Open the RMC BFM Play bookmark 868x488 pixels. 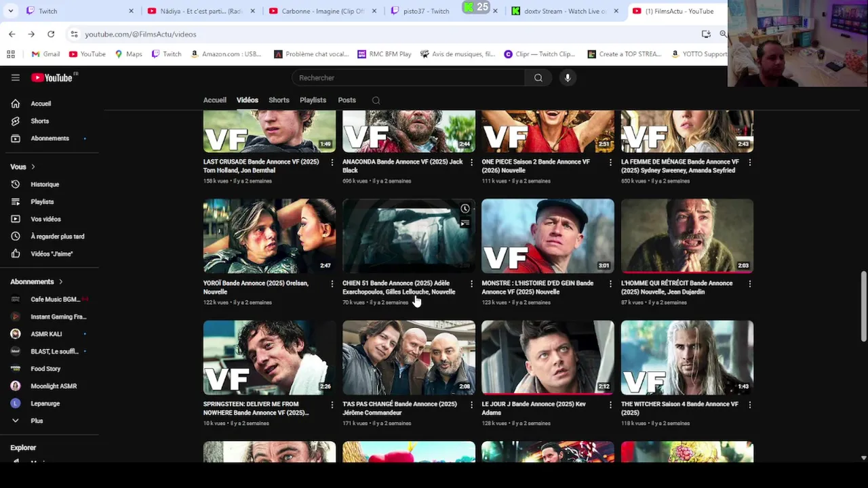(x=384, y=54)
